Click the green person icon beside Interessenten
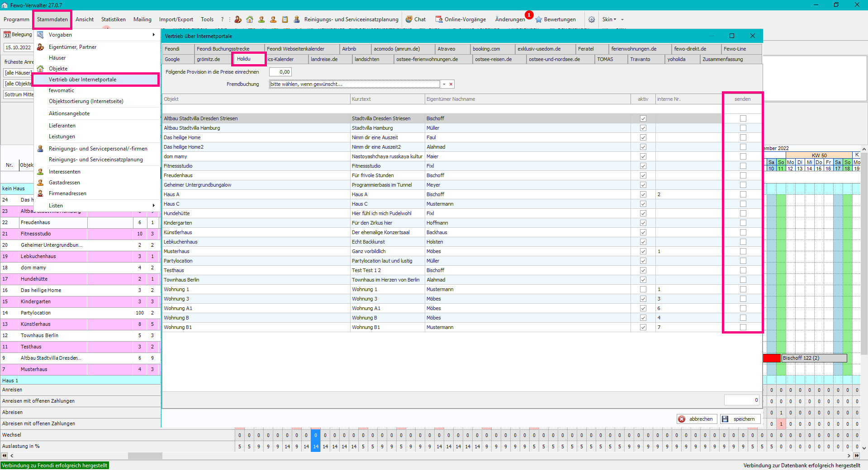Screen dimensions: 868x470 pyautogui.click(x=40, y=172)
